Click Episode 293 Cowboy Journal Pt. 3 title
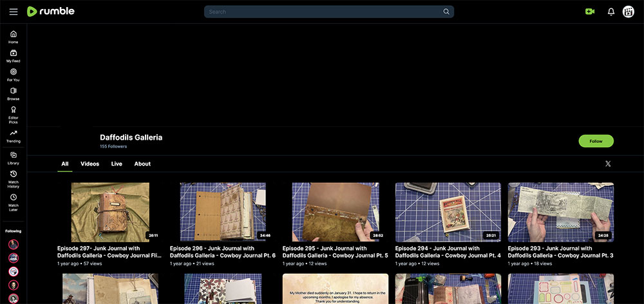 coord(561,252)
